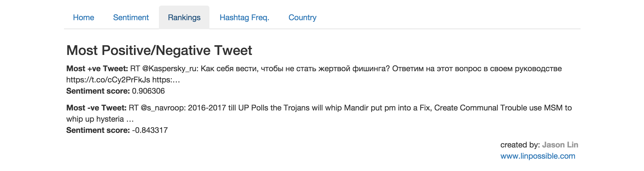Screen dimensions: 644x171
Task: Switch to the Sentiment tab
Action: point(131,18)
